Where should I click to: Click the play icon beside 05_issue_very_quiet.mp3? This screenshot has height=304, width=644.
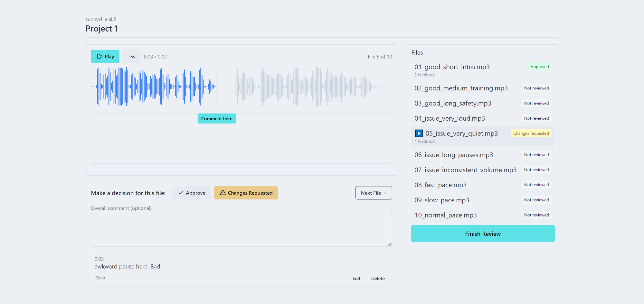point(419,133)
